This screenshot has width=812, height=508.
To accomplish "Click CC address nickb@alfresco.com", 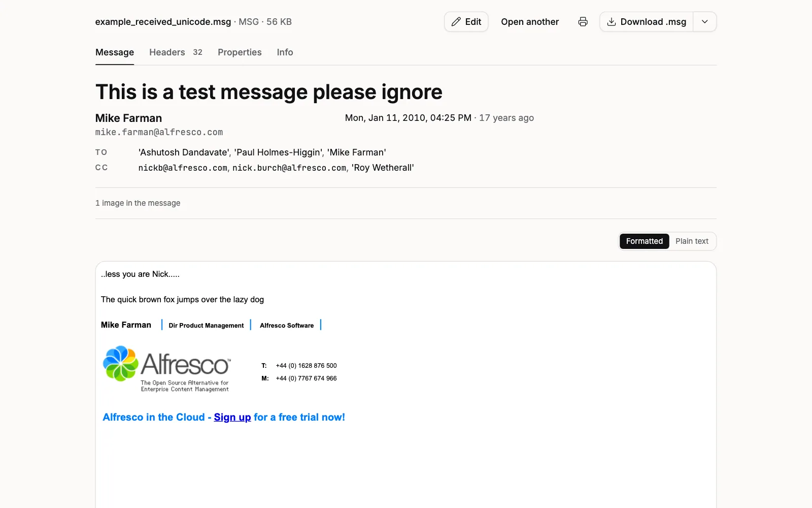I will (183, 168).
